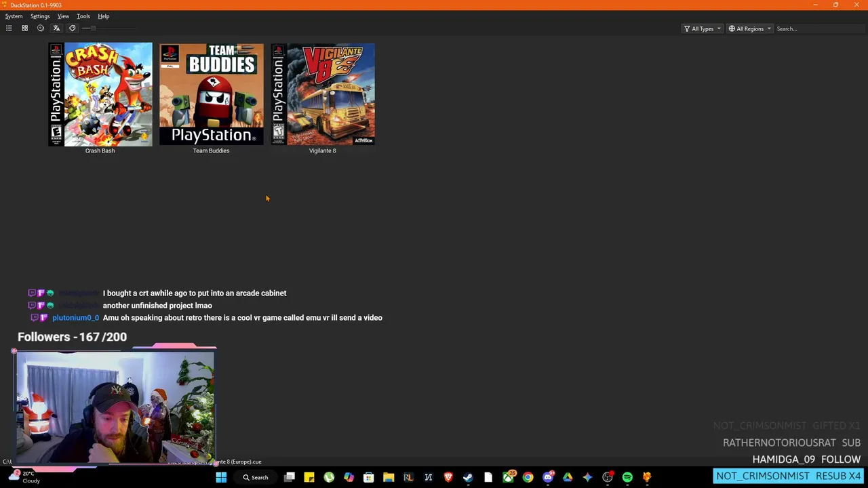Open the Gemini sparkle icon in the taskbar
This screenshot has width=868, height=488.
(587, 477)
